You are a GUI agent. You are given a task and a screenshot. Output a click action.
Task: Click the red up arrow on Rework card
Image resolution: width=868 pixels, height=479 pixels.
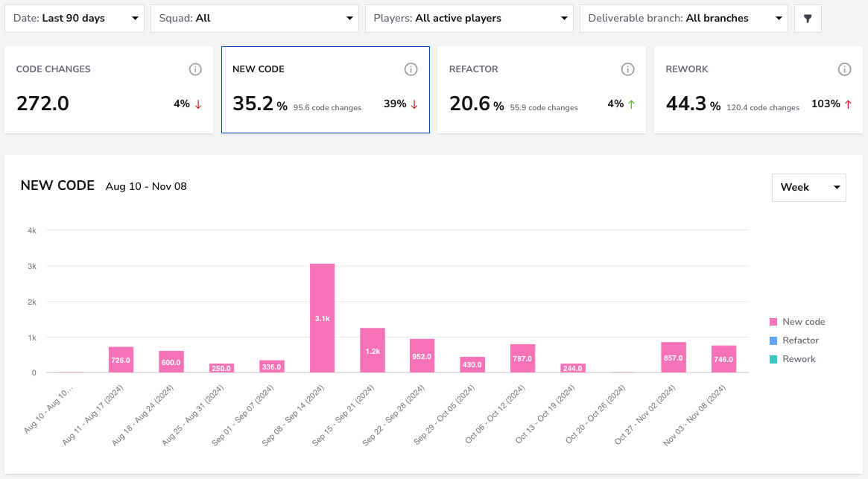848,104
